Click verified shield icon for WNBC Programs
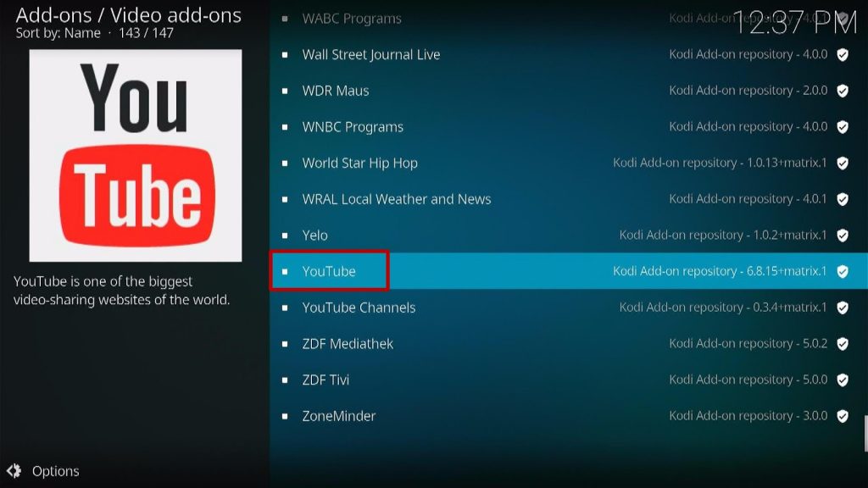The width and height of the screenshot is (868, 488). pyautogui.click(x=843, y=127)
